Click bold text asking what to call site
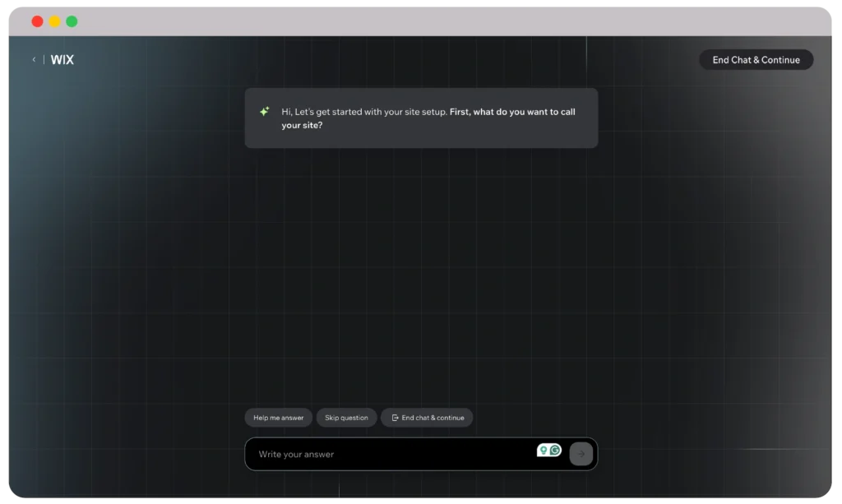The width and height of the screenshot is (842, 504). [x=511, y=112]
